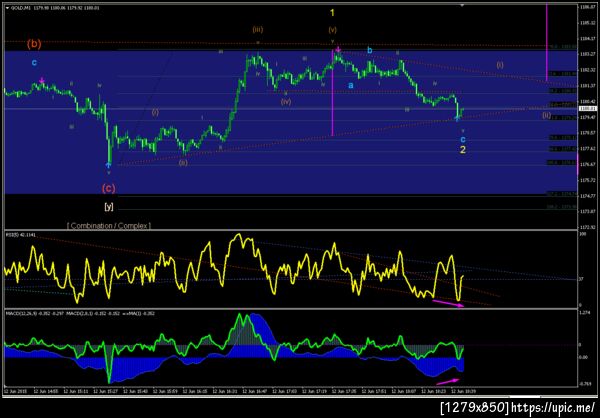The image size is (600, 418).
Task: Click the '12 Jun 2015' date on time axis
Action: pos(13,392)
